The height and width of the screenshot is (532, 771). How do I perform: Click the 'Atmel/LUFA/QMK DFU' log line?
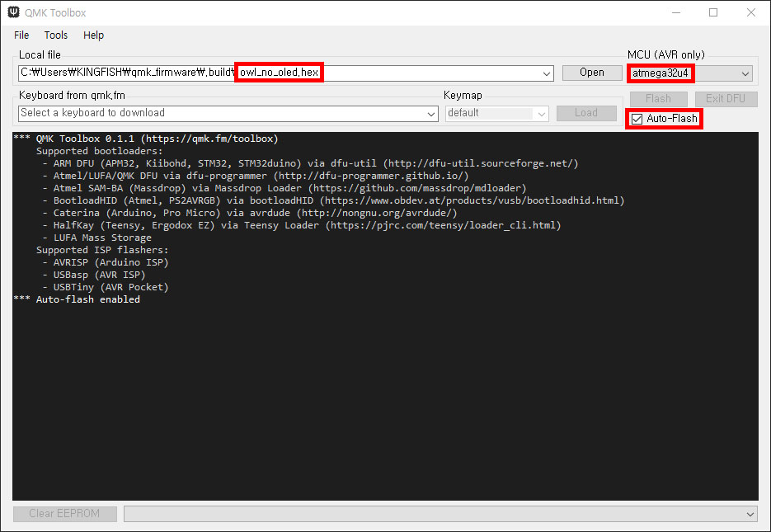(256, 176)
